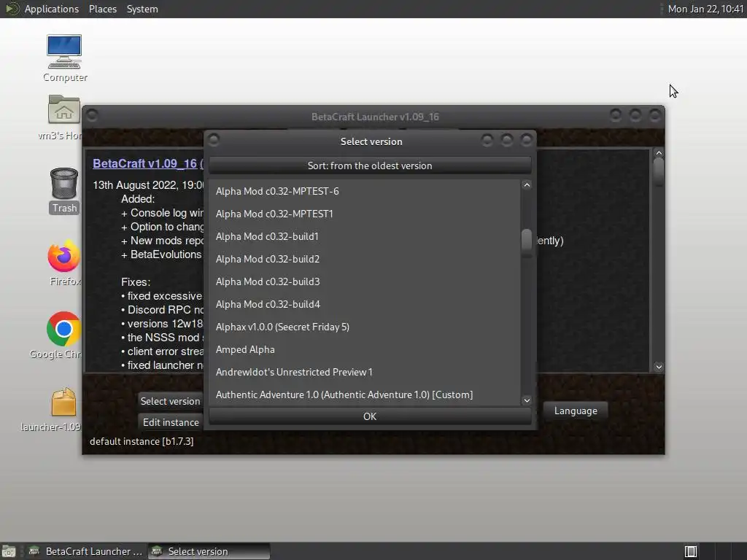
Task: Click the workspace switcher icon in the bottom panel
Action: point(690,551)
